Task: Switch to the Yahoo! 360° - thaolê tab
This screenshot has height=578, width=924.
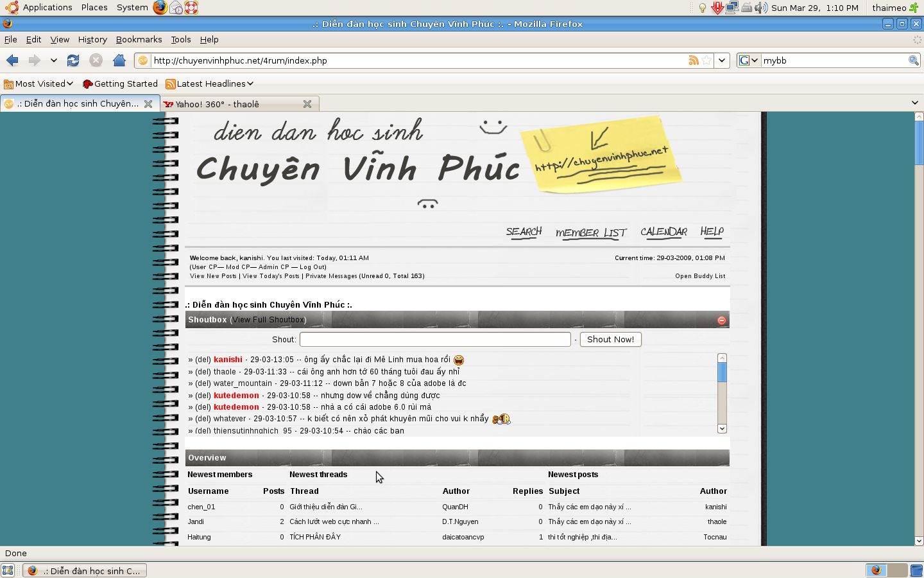Action: [x=240, y=104]
